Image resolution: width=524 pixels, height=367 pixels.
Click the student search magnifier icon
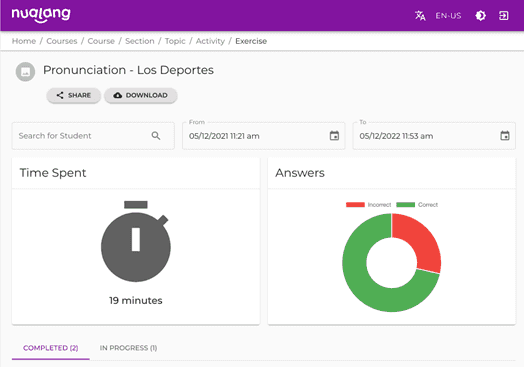156,136
